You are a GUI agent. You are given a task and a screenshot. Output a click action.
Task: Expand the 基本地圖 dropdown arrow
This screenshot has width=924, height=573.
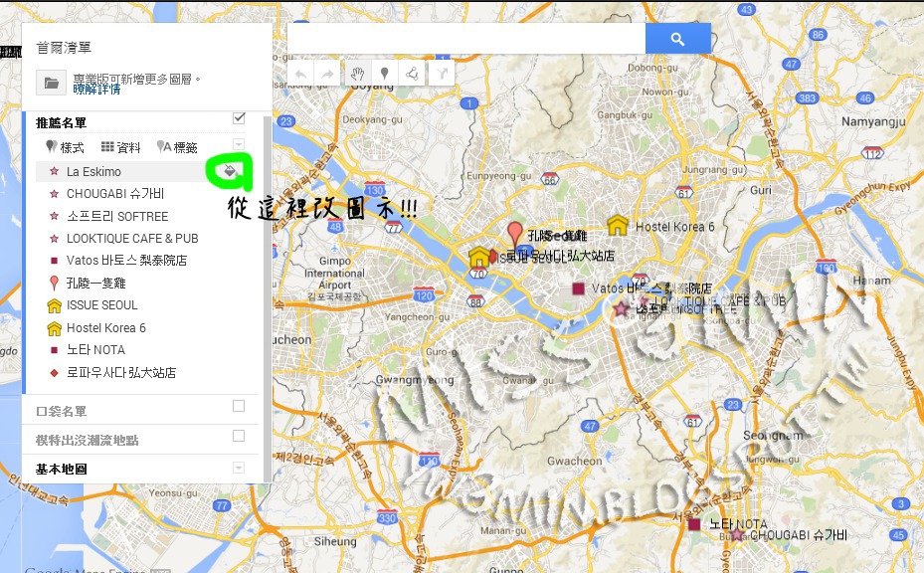coord(239,469)
